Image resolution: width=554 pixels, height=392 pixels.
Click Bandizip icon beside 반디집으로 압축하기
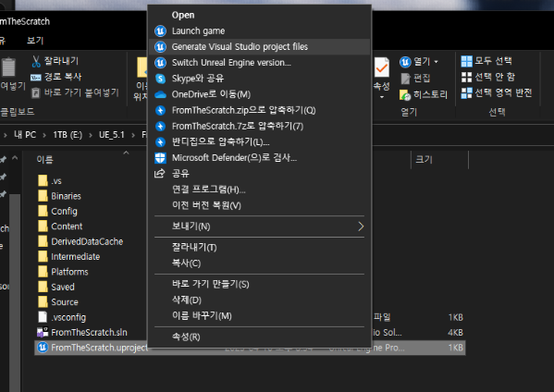(x=160, y=142)
